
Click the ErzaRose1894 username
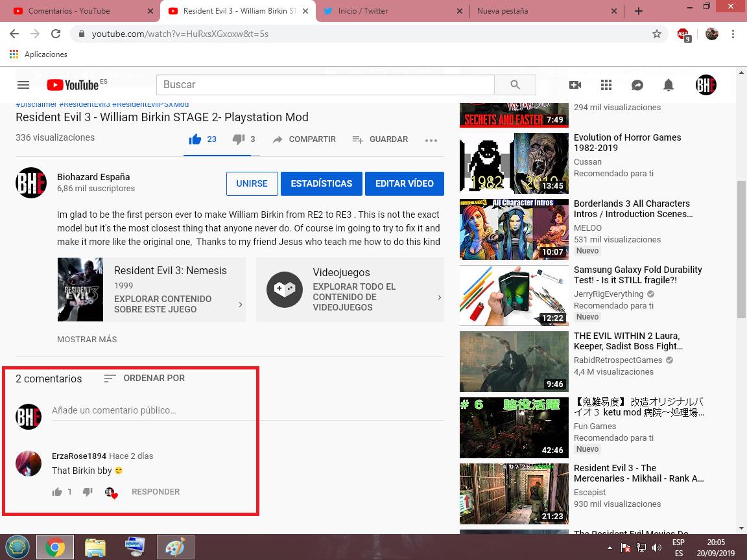pyautogui.click(x=79, y=456)
